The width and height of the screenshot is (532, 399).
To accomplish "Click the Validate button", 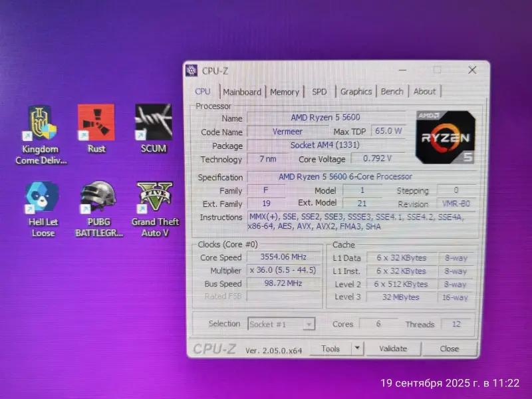I will pyautogui.click(x=393, y=348).
